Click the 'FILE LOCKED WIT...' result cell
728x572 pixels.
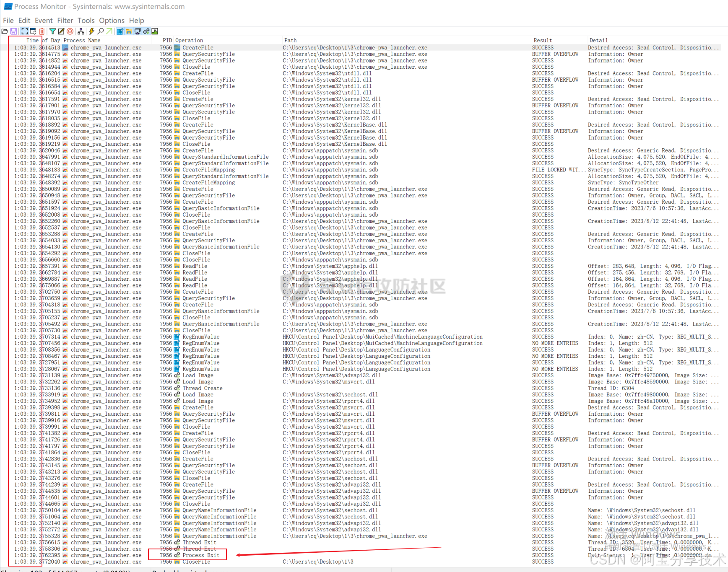[x=559, y=170]
